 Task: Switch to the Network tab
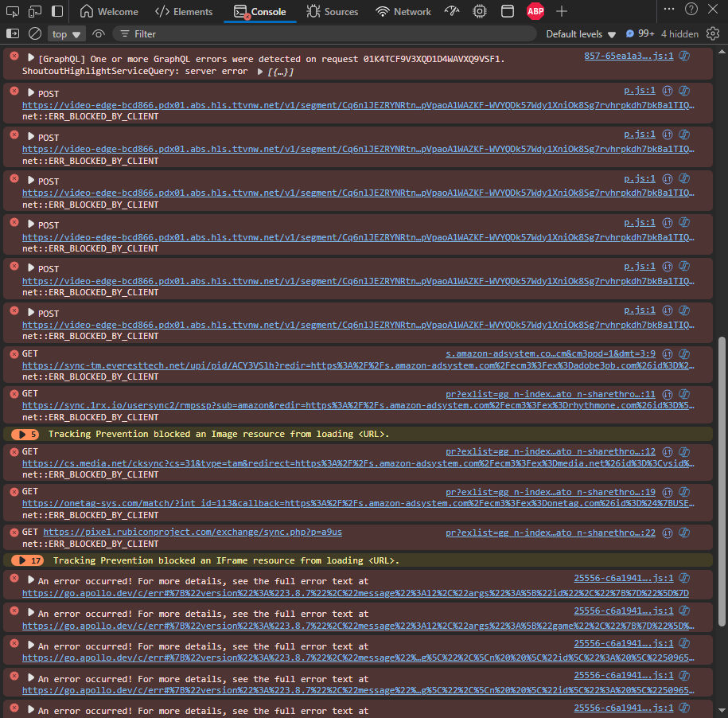(403, 12)
